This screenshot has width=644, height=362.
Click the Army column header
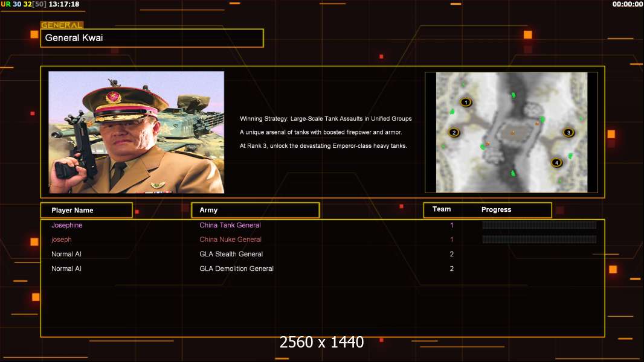256,211
